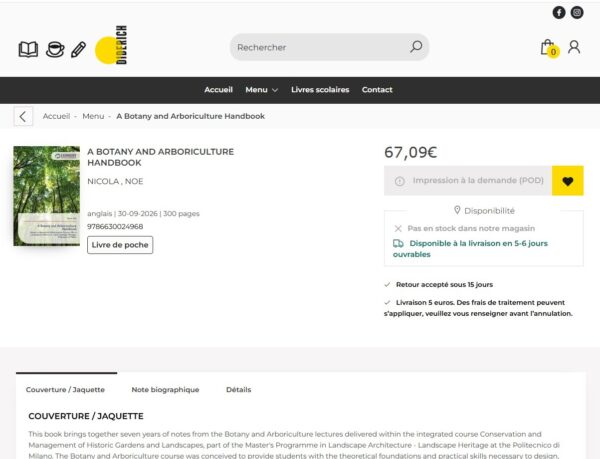Image resolution: width=600 pixels, height=459 pixels.
Task: Focus the Rechercher search field
Action: pyautogui.click(x=320, y=47)
